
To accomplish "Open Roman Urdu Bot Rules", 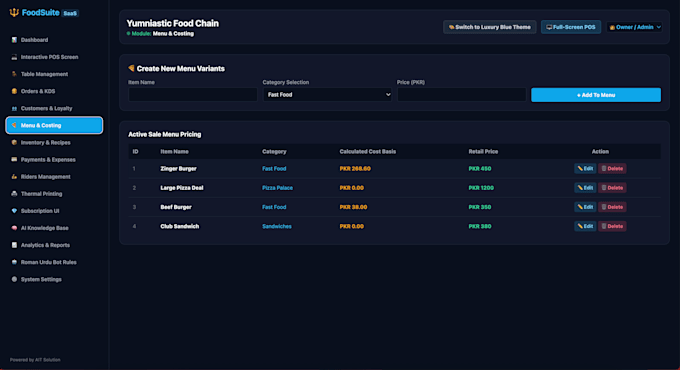I will pyautogui.click(x=54, y=262).
